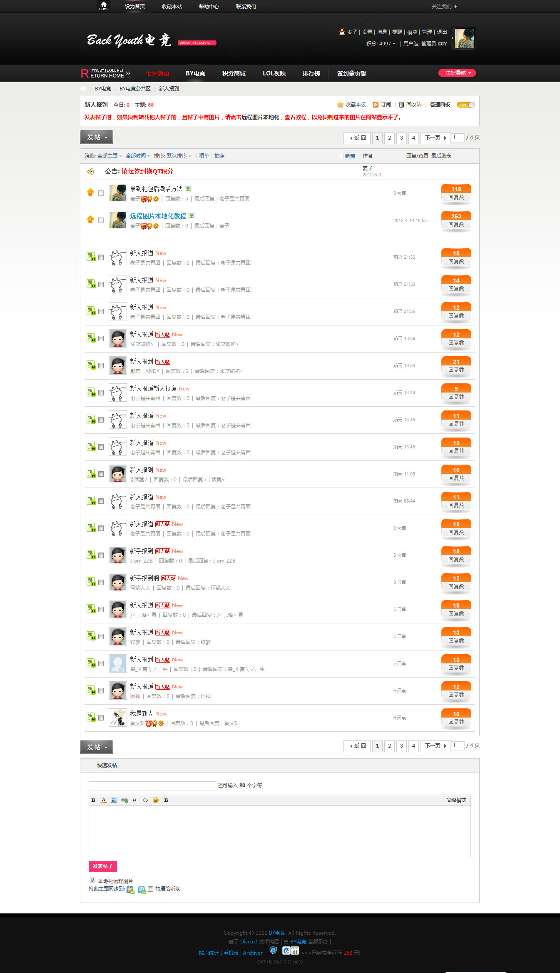The image size is (560, 973).
Task: Click the 回收站 trash icon
Action: tap(401, 105)
